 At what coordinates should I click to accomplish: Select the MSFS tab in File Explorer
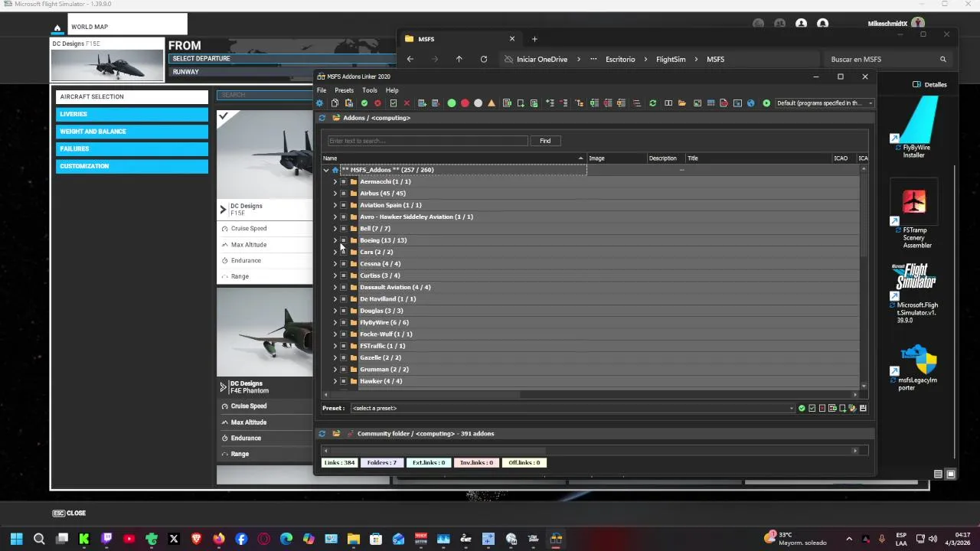pos(459,39)
